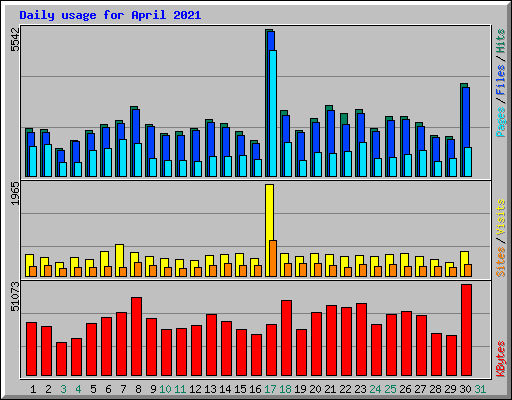Click the 1965 axis maximum label

pyautogui.click(x=15, y=194)
